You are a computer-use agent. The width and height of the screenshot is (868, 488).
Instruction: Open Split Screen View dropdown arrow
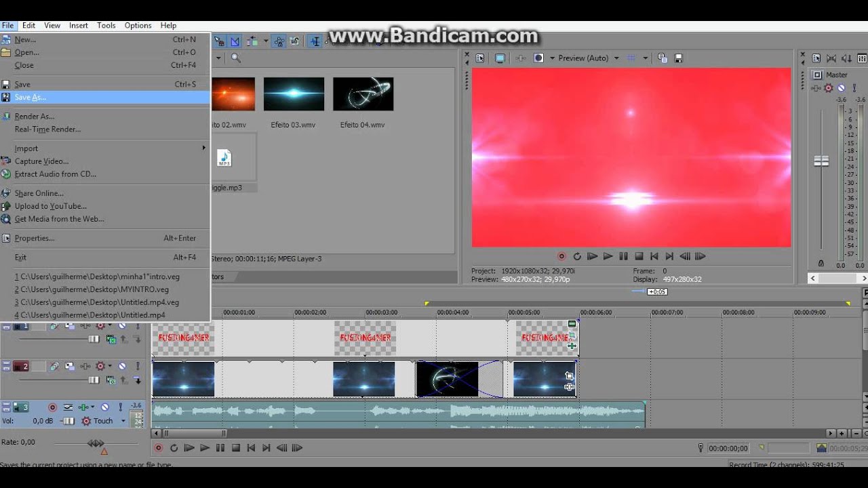(x=552, y=58)
